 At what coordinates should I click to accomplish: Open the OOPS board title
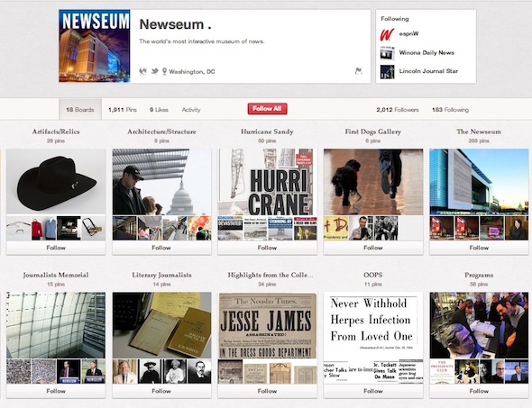373,275
